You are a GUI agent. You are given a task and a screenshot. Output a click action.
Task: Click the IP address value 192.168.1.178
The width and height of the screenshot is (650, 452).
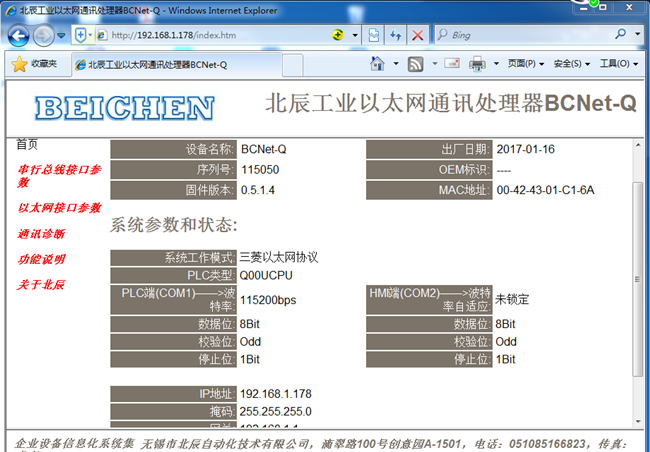click(x=276, y=394)
